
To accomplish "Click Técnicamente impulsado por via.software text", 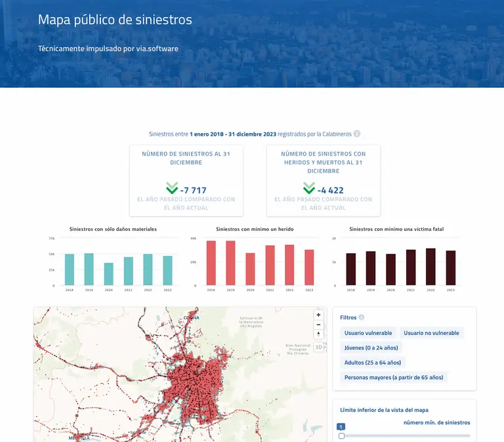I will [x=108, y=49].
